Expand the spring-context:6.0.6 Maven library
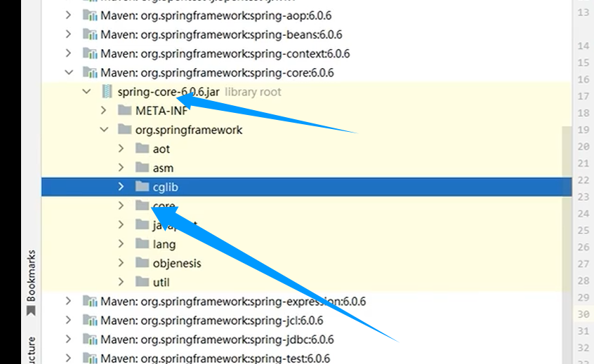 point(68,53)
